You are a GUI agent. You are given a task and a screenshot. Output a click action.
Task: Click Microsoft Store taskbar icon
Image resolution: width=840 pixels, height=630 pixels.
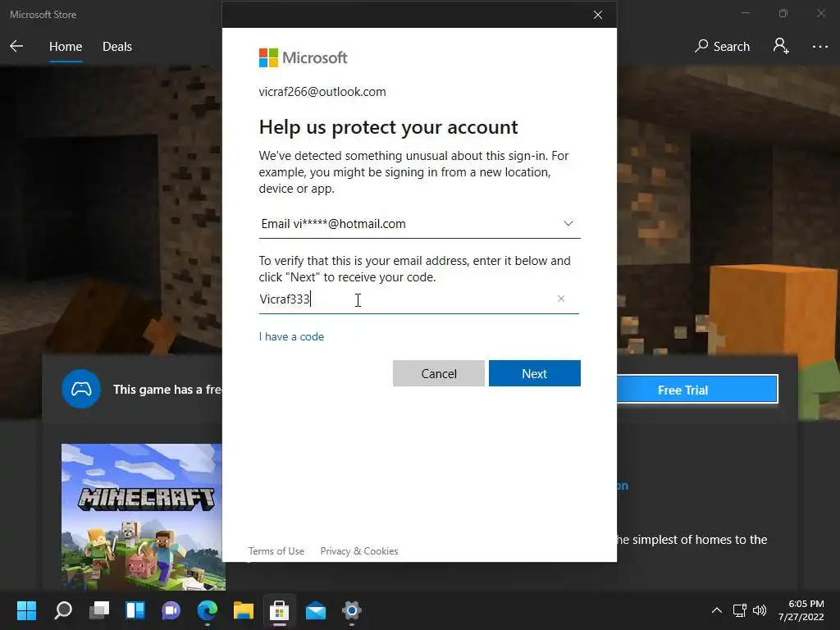coord(279,610)
